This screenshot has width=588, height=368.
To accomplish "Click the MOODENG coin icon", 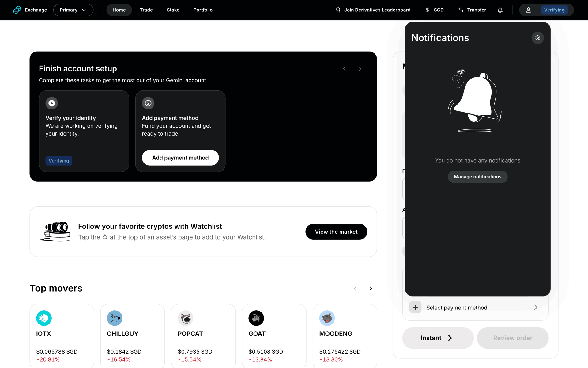I will 327,318.
